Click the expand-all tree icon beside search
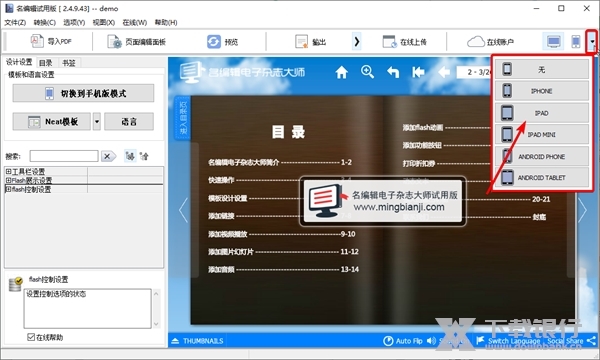 click(x=130, y=156)
